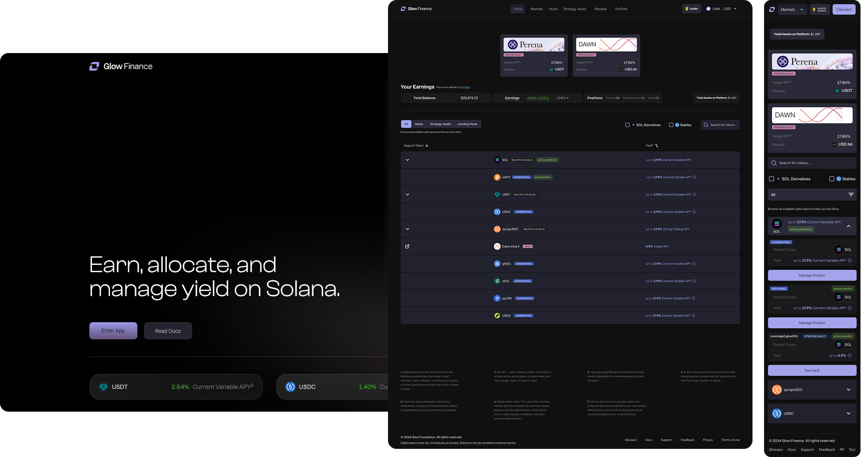Collapse the SOL card in mobile view
868x457 pixels.
coord(849,226)
